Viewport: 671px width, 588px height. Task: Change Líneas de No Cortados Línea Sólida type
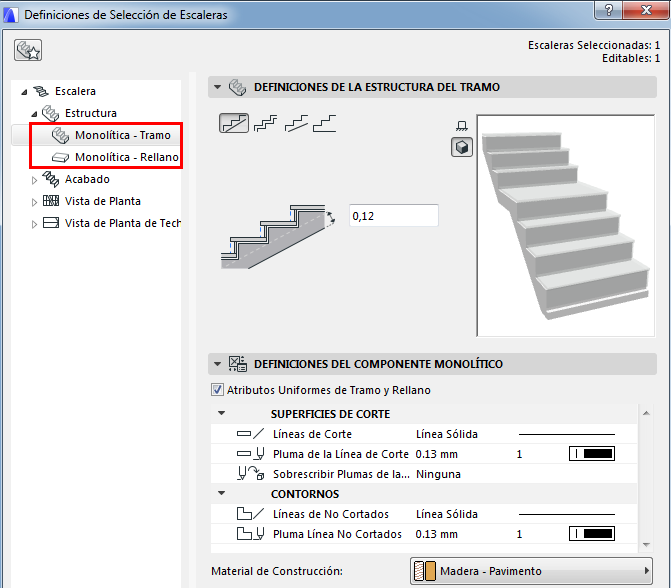pyautogui.click(x=447, y=514)
